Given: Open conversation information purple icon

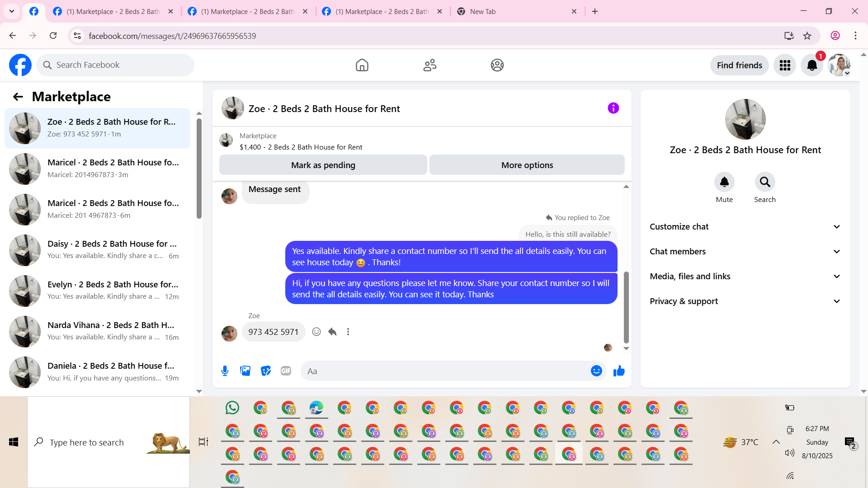Looking at the screenshot, I should click(x=613, y=108).
